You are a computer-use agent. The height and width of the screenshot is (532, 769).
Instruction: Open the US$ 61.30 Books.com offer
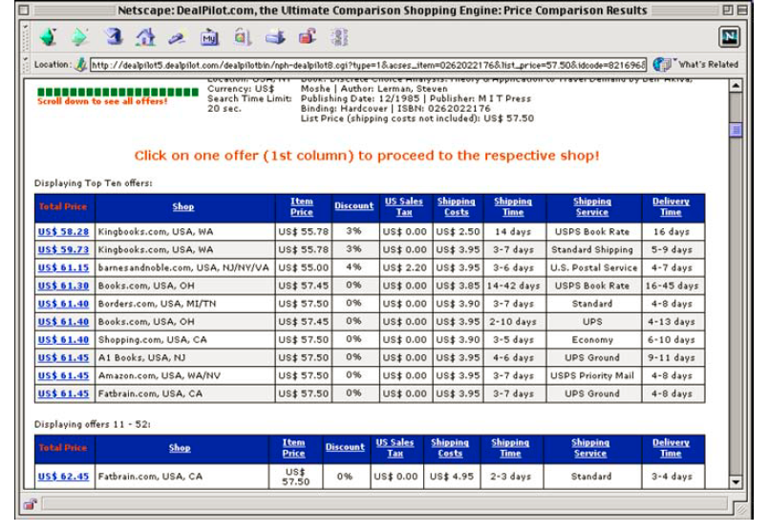coord(63,286)
